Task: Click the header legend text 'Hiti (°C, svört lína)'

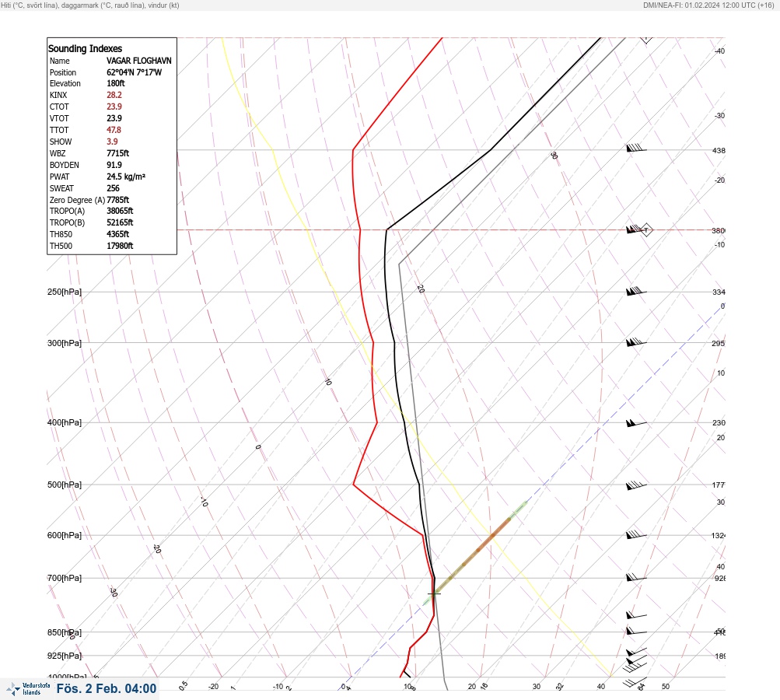Action: (30, 5)
